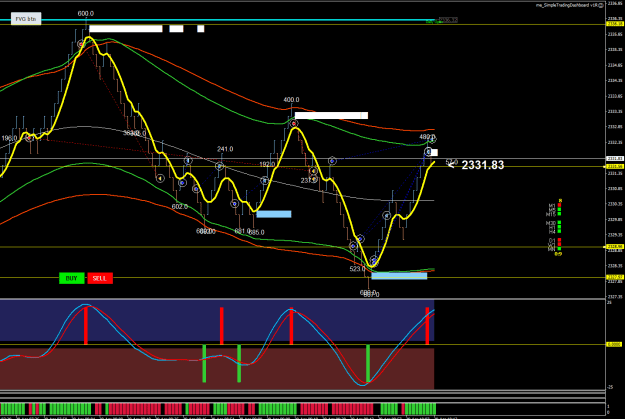Click the large 2331.83 price label
The image size is (625, 419).
(483, 165)
